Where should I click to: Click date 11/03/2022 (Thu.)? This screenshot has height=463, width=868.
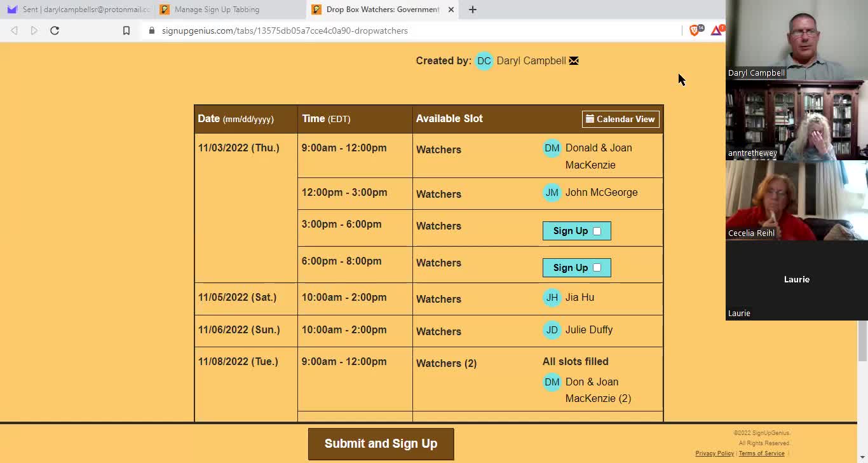pyautogui.click(x=238, y=148)
